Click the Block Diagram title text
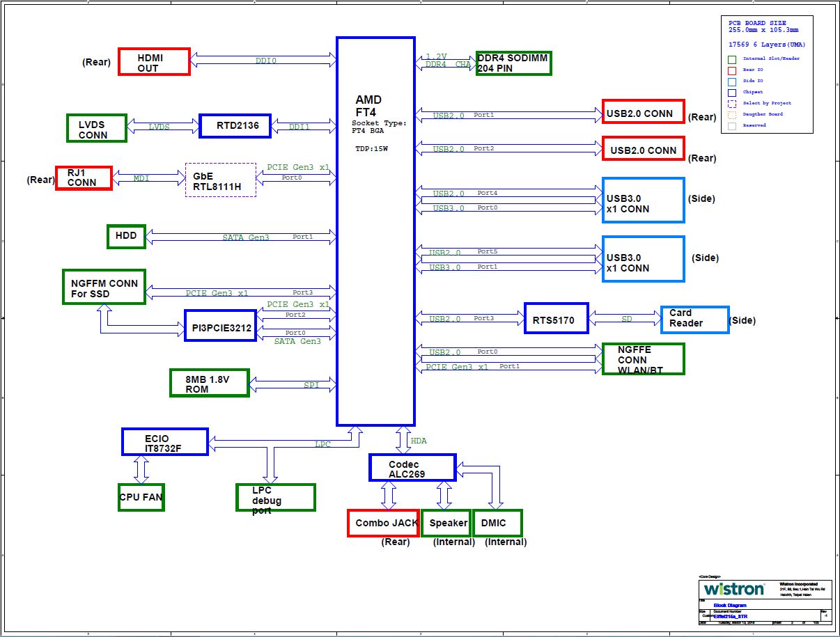Screen dimensions: 840x637 tap(729, 606)
